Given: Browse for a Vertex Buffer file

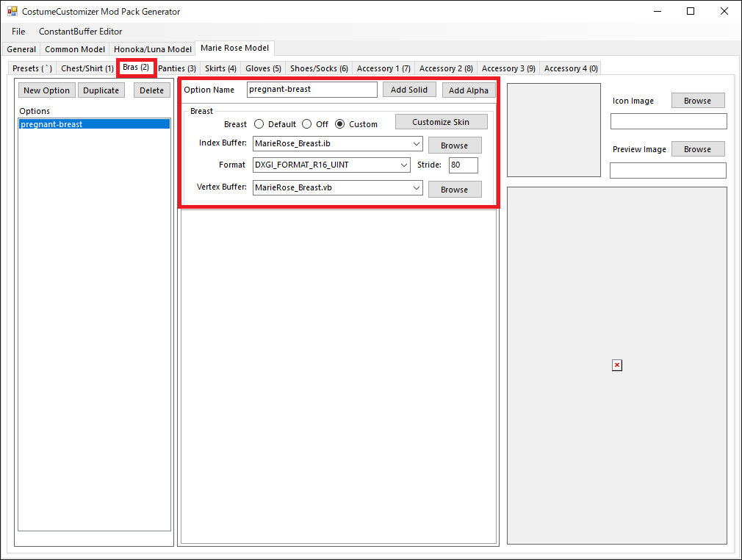Looking at the screenshot, I should click(455, 190).
